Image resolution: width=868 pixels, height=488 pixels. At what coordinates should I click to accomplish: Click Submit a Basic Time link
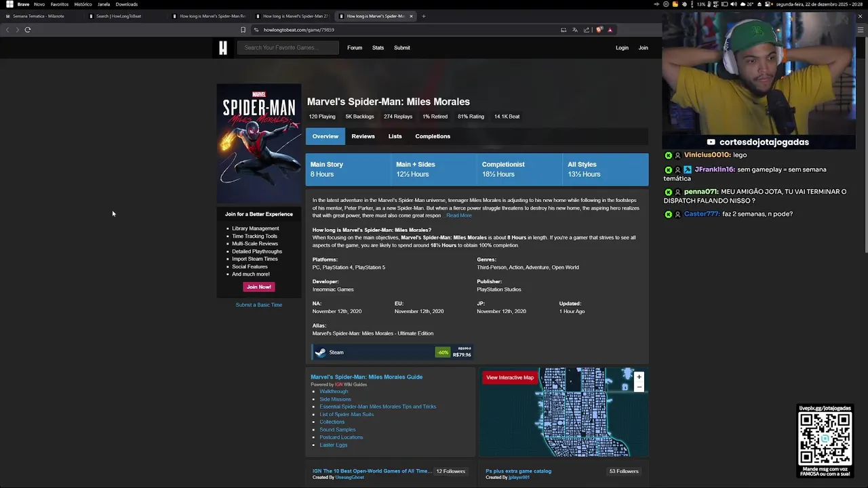259,305
